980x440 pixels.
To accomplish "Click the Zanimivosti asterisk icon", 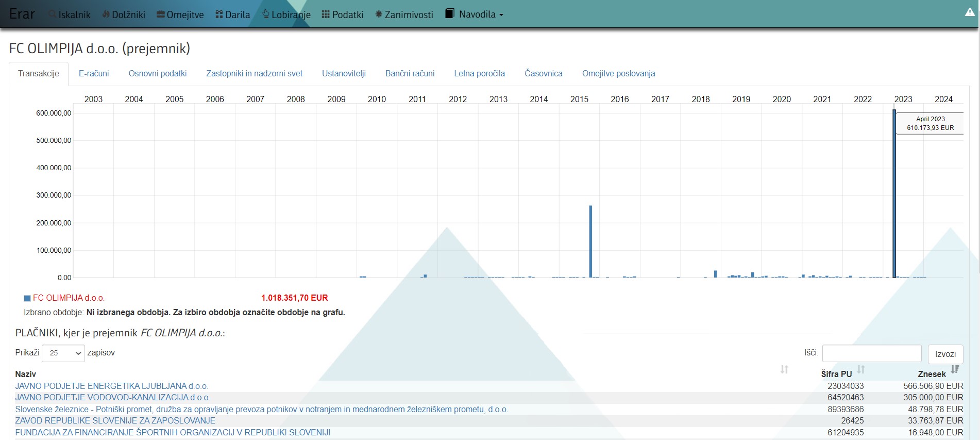I will 379,14.
